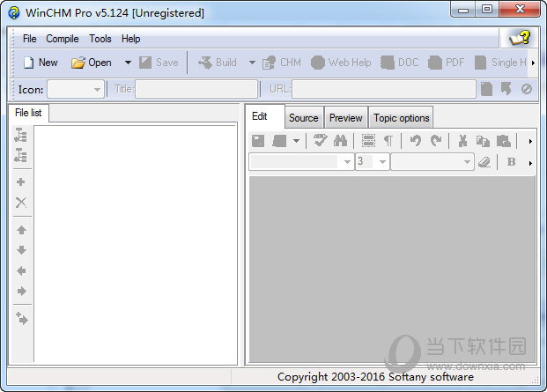
Task: Expand the Open button dropdown arrow
Action: [x=128, y=63]
